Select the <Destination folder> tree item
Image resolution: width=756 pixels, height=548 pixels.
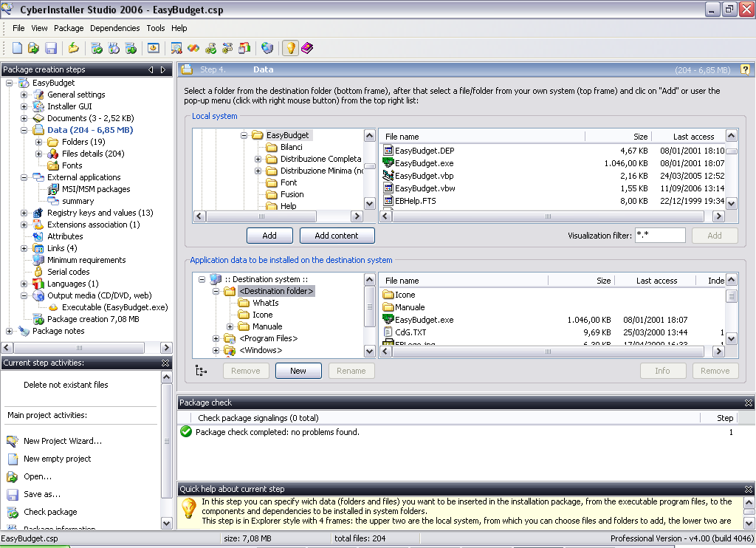[x=276, y=291]
